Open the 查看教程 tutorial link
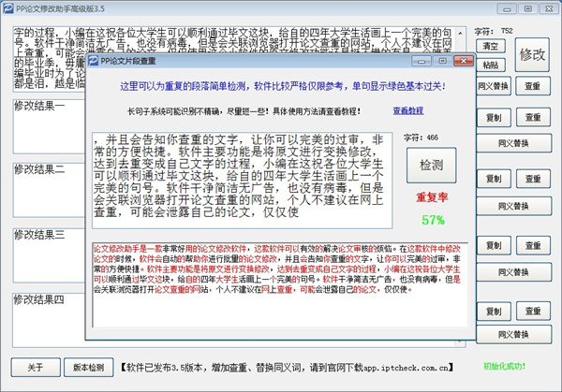 (407, 109)
